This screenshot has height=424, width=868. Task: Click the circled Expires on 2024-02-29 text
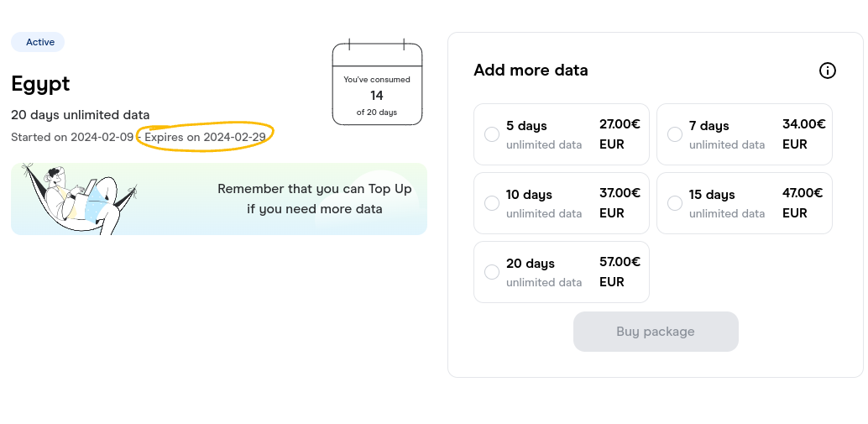(205, 137)
